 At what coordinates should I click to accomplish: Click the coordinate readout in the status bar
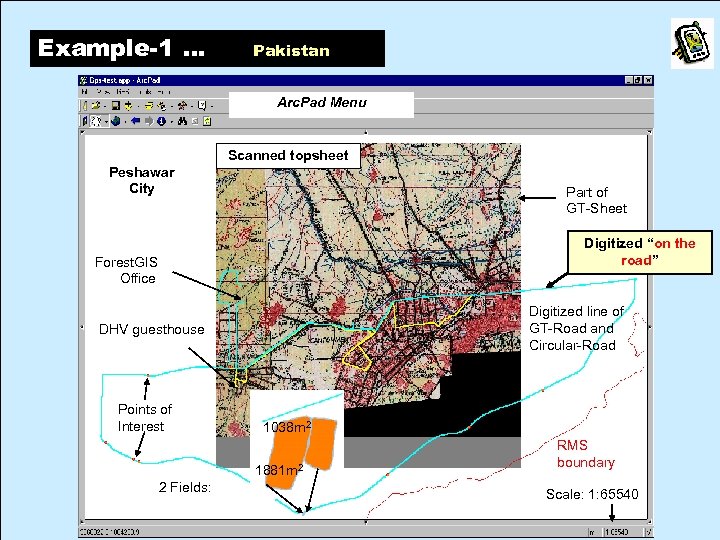[110, 532]
